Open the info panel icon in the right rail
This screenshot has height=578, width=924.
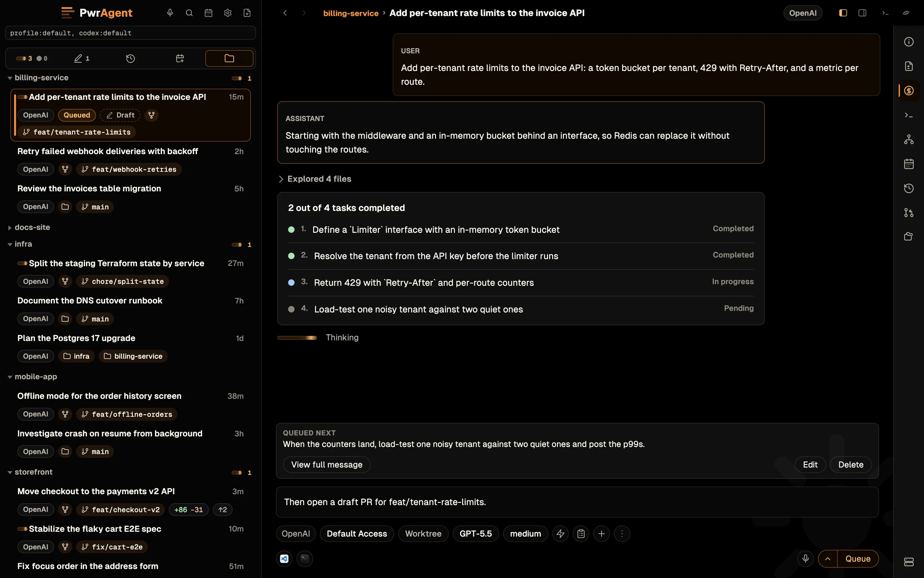coord(909,42)
